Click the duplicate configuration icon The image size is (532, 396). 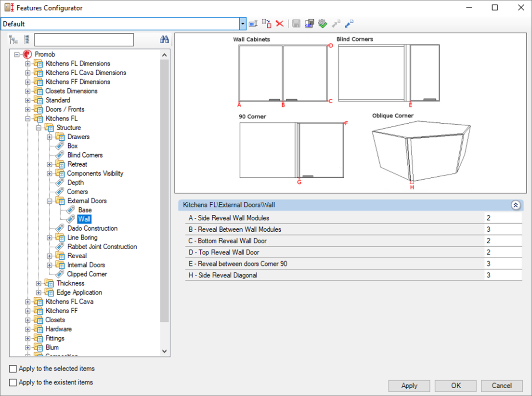tap(266, 24)
